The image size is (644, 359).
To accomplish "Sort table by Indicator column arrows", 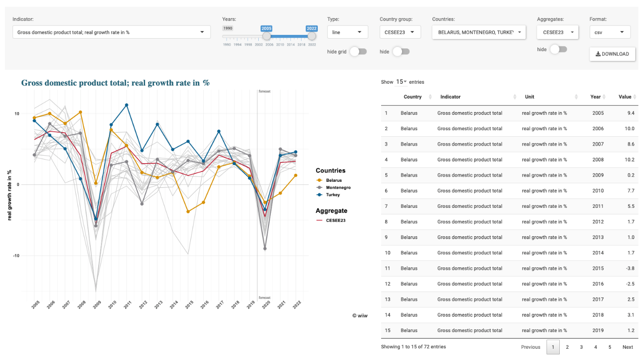I will 515,97.
